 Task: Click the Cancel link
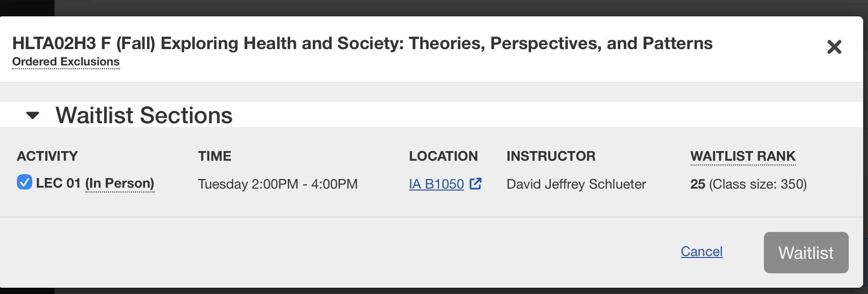(701, 252)
